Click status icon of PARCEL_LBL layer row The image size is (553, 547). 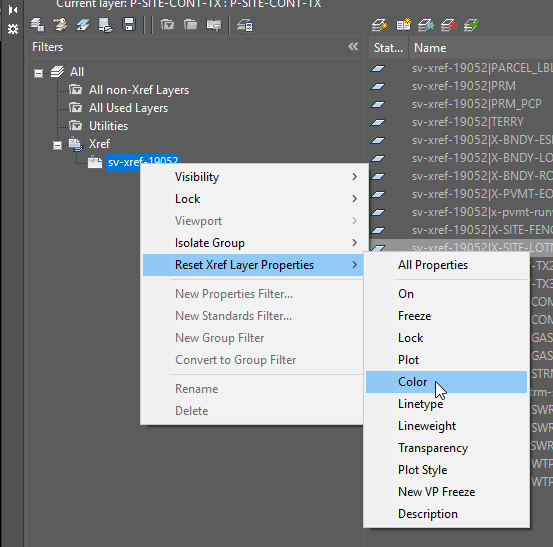point(378,68)
